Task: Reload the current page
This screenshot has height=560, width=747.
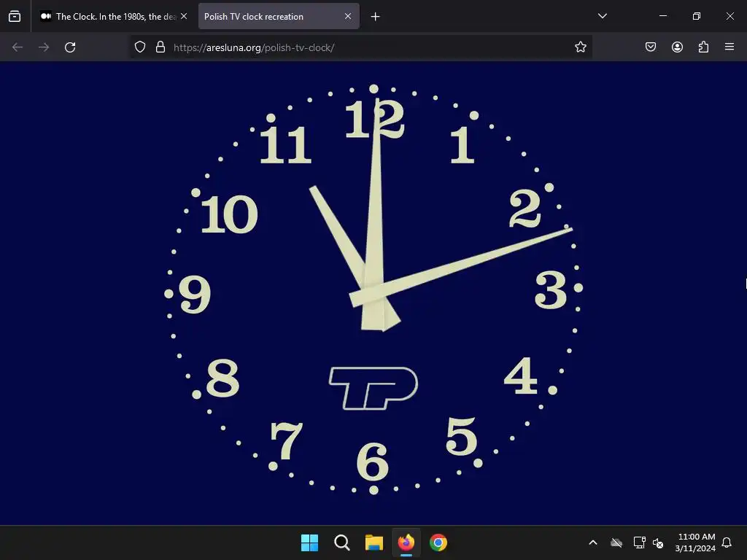Action: click(70, 47)
